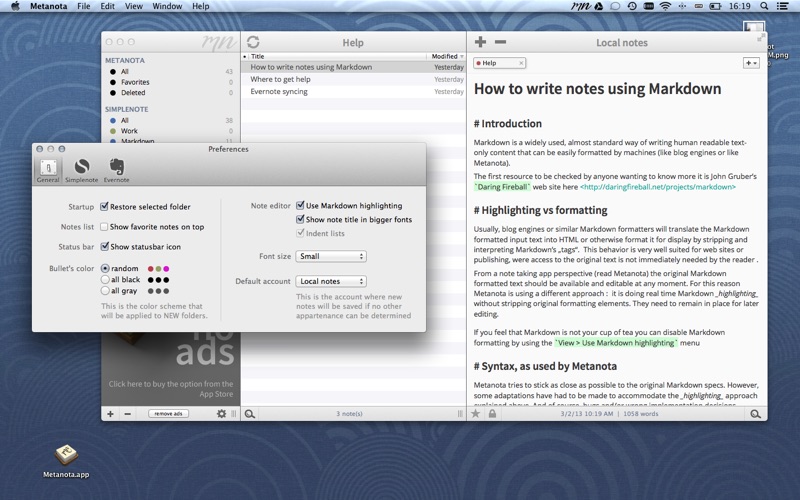Select Metanota All folder

click(171, 71)
